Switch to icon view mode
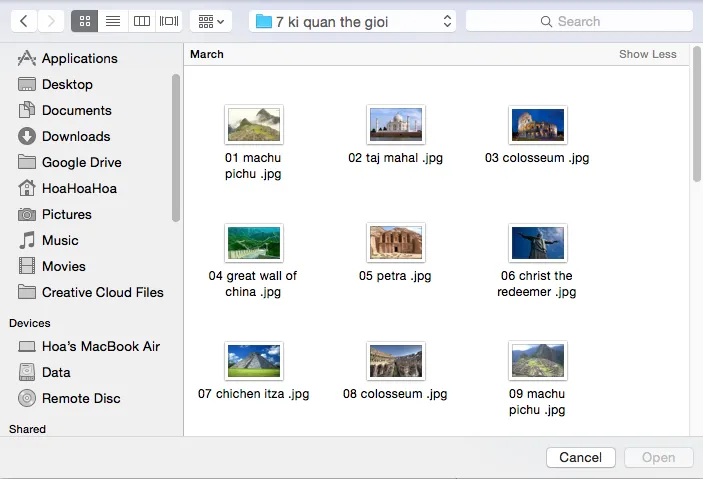Image resolution: width=703 pixels, height=479 pixels. (85, 21)
